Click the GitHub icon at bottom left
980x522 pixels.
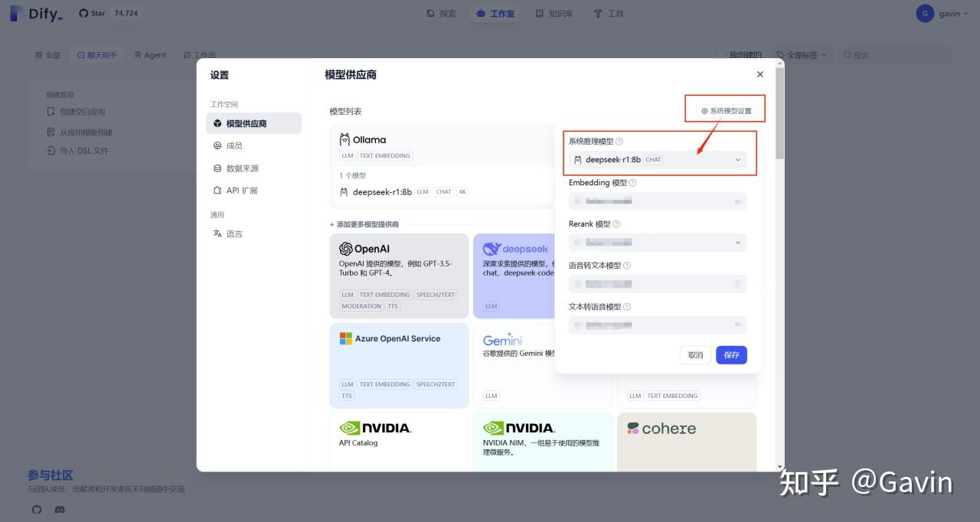36,510
